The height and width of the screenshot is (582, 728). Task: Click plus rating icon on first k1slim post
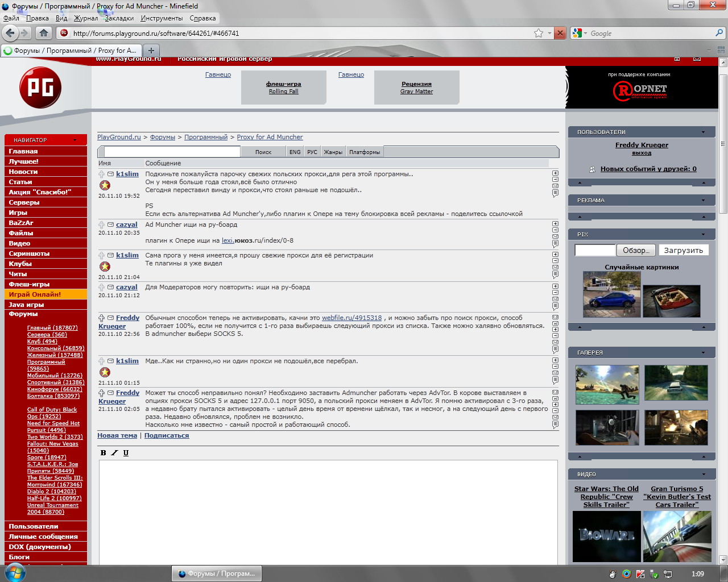coord(555,173)
